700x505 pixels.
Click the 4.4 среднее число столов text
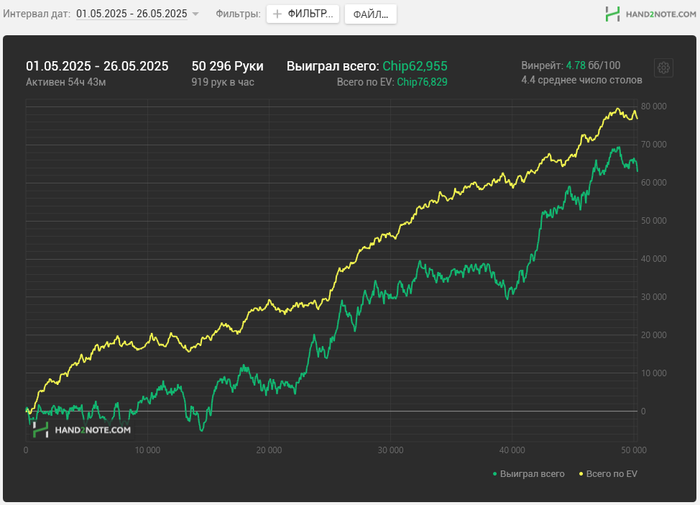pos(582,80)
